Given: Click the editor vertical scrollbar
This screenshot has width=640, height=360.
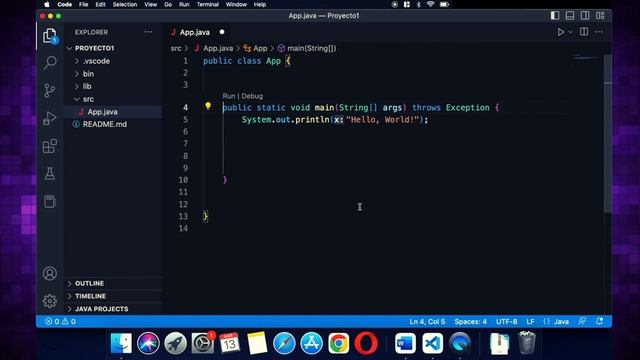Looking at the screenshot, I should point(608,135).
